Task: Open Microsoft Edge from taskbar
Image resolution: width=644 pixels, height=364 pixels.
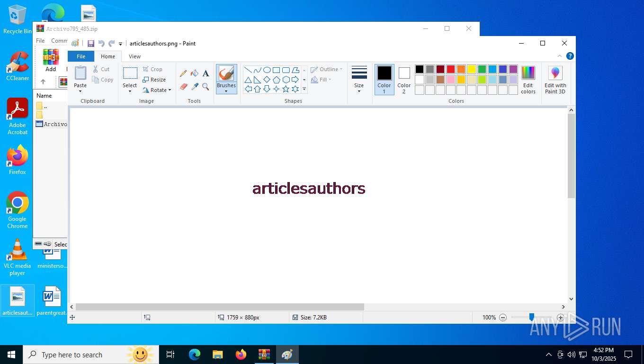Action: [x=195, y=355]
